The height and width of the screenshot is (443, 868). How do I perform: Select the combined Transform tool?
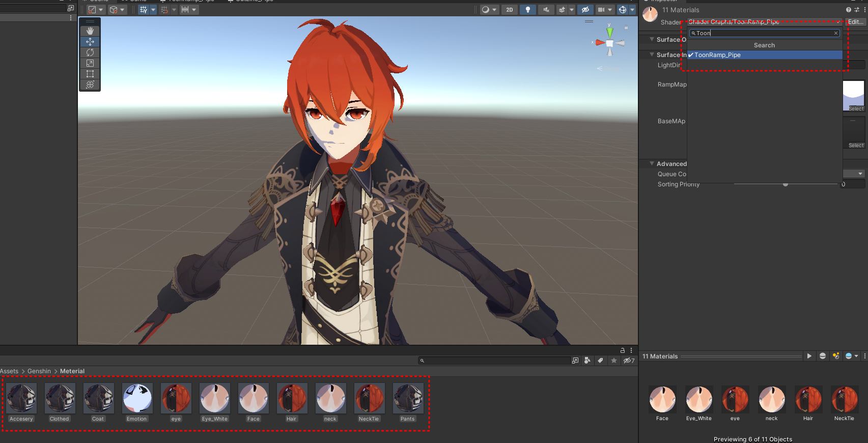[x=90, y=85]
